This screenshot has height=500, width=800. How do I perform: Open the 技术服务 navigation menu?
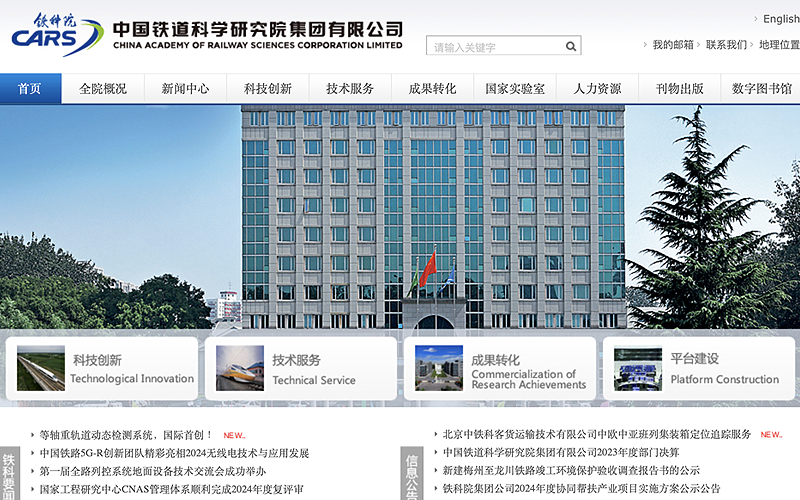350,89
